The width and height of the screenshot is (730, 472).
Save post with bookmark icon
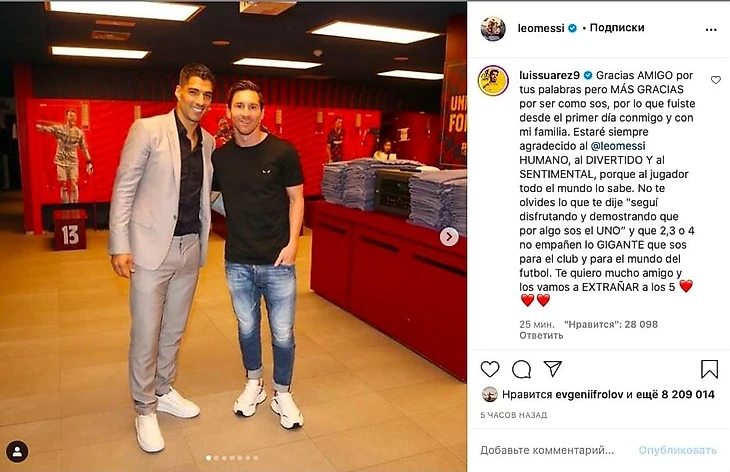tap(709, 369)
